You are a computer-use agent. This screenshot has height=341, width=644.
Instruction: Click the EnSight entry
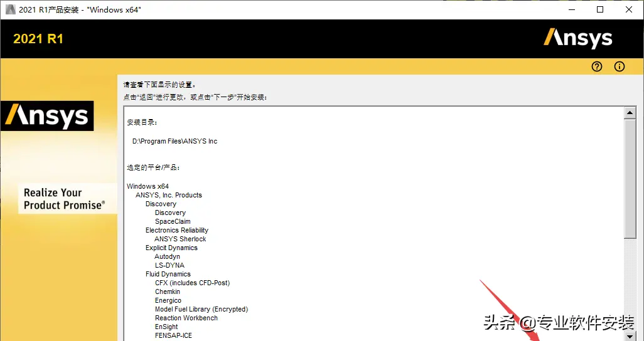point(166,327)
